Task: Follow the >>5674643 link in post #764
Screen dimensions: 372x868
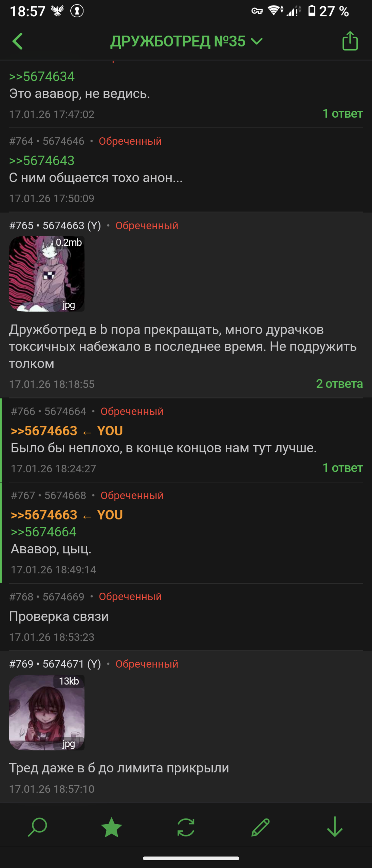Action: point(42,161)
